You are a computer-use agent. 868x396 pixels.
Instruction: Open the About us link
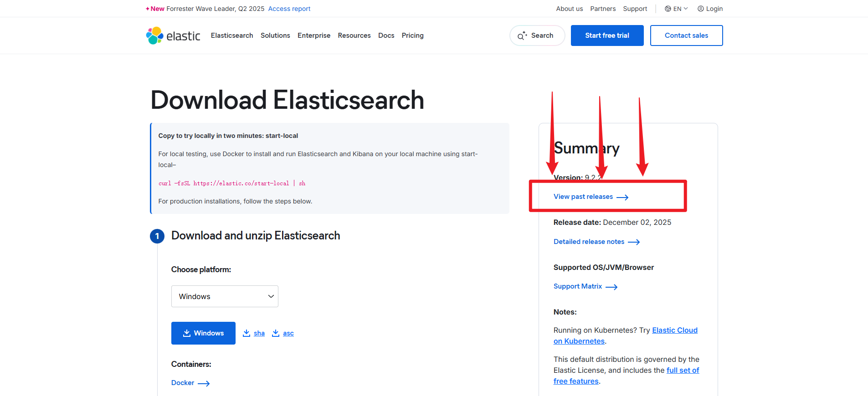click(570, 9)
